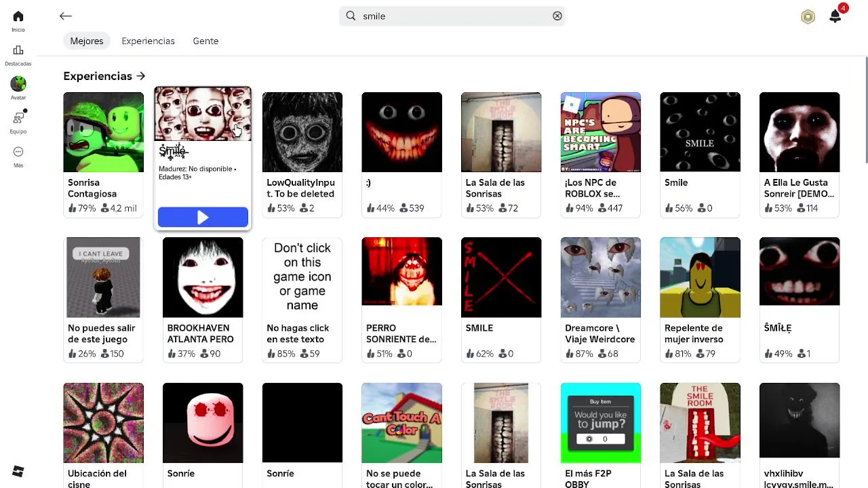868x488 pixels.
Task: Switch to the Gente tab
Action: (x=205, y=41)
